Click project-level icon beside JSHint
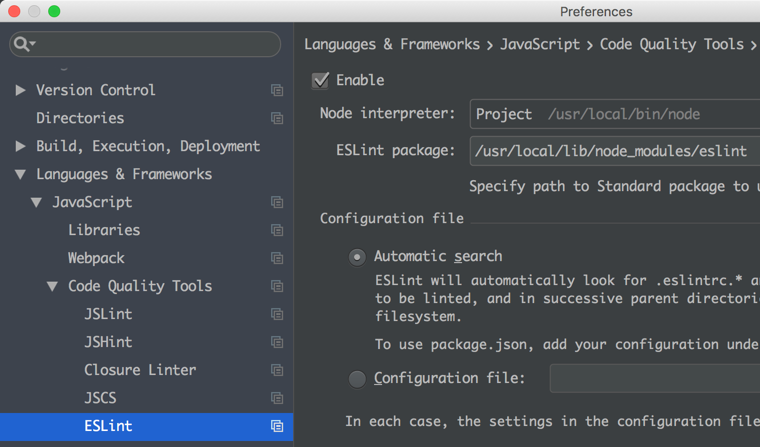Image resolution: width=760 pixels, height=447 pixels. click(x=277, y=342)
